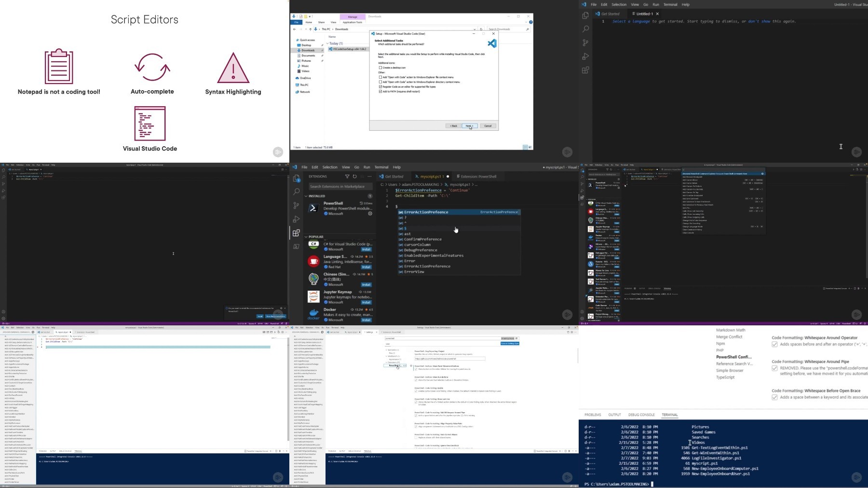The image size is (868, 488).
Task: Open Run and Debug in the IntelliSense suggestions frame
Action: (297, 219)
